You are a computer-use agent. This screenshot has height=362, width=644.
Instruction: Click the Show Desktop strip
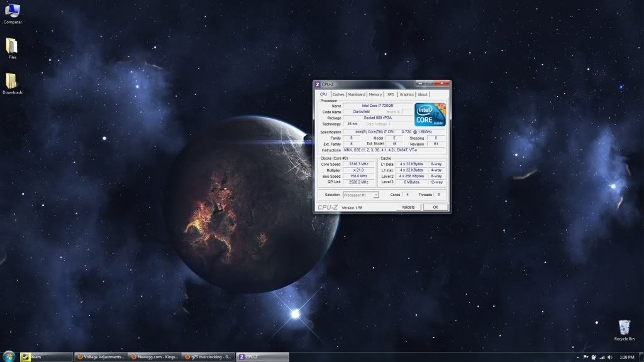click(641, 357)
